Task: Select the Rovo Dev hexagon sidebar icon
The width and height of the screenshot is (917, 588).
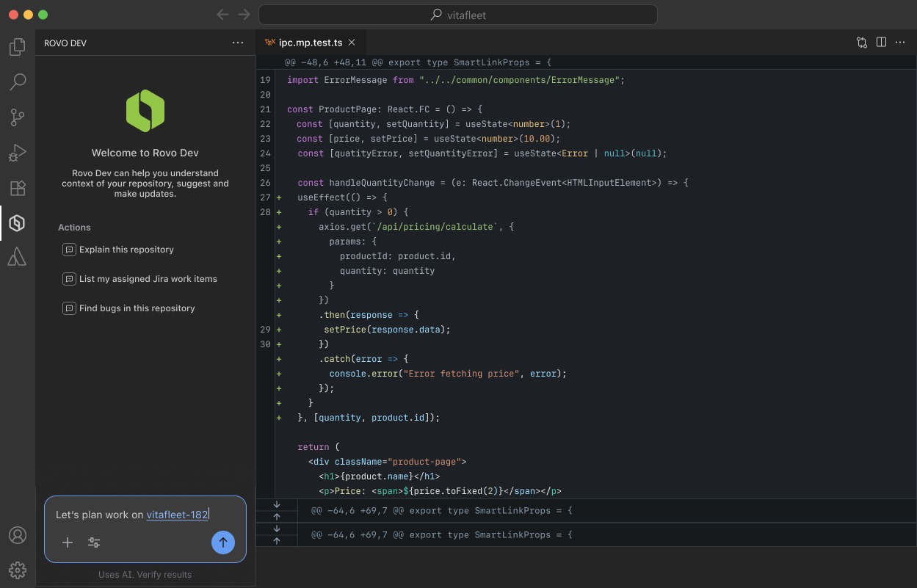Action: [x=18, y=222]
